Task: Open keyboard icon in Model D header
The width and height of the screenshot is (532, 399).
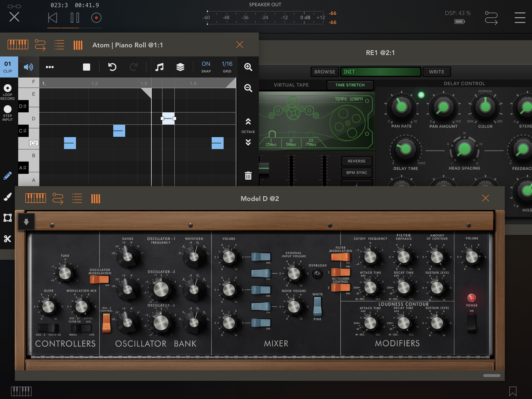Action: tap(36, 198)
